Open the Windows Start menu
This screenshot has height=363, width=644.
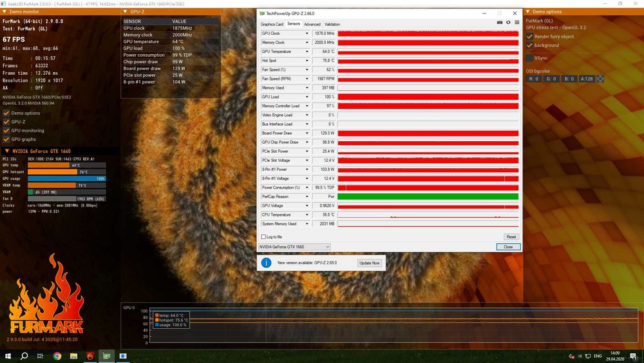7,356
